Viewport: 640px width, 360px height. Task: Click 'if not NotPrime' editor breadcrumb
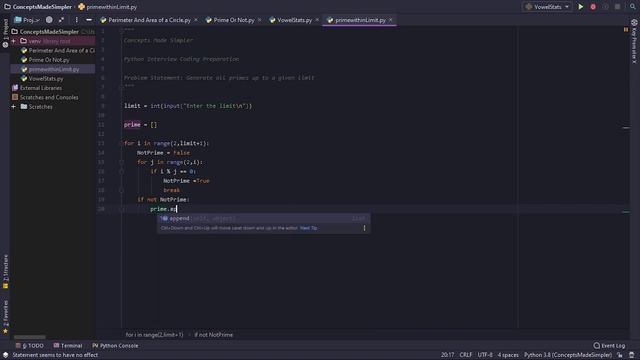pyautogui.click(x=213, y=335)
